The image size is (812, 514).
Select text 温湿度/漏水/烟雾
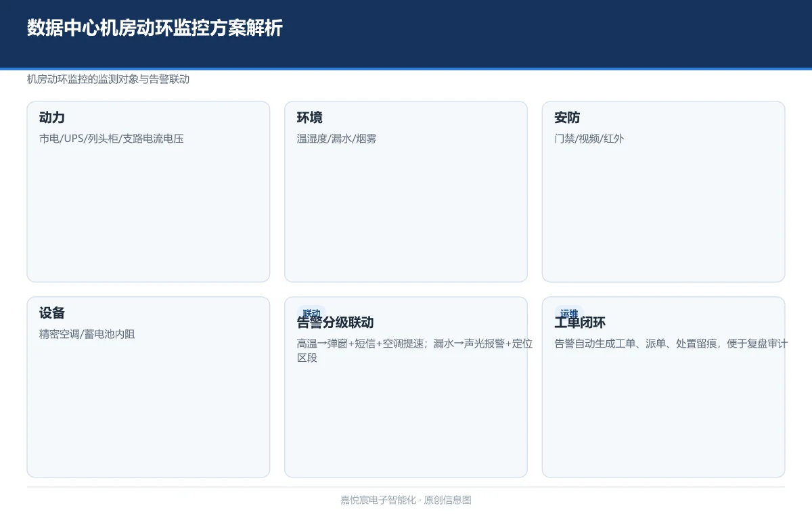[337, 139]
